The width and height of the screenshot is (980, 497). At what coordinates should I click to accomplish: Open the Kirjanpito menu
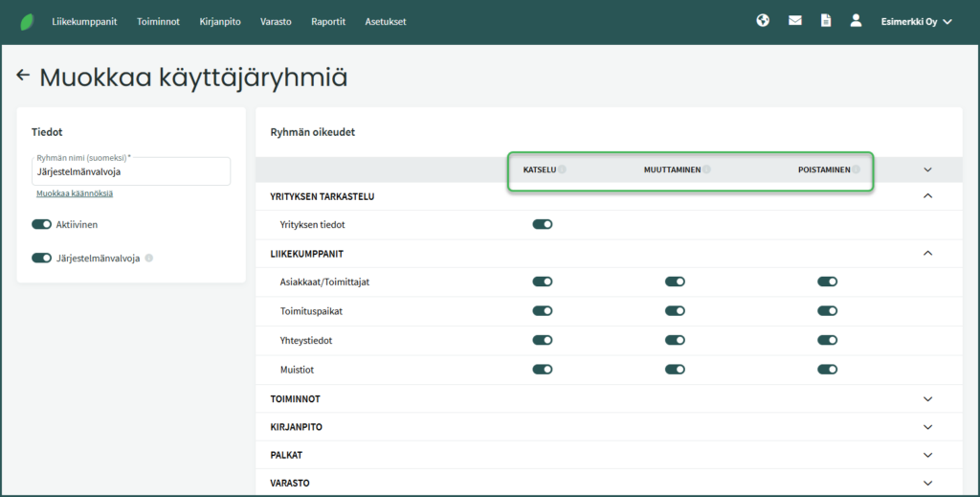tap(220, 21)
